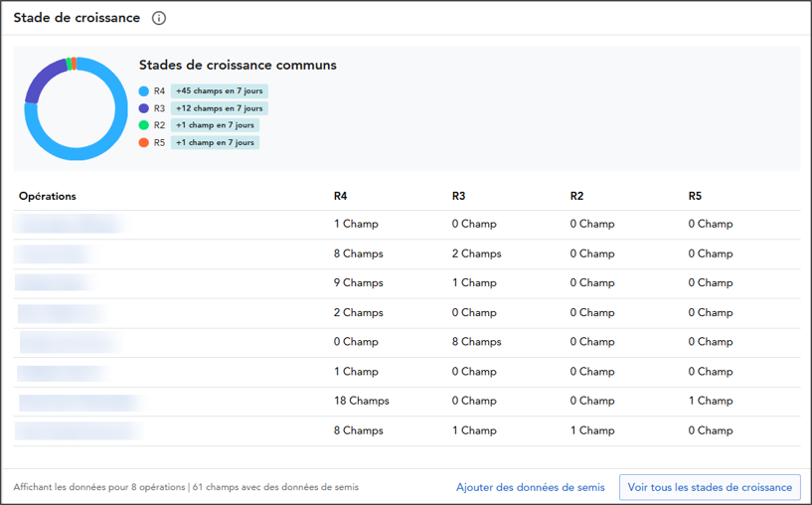Viewport: 812px width, 505px height.
Task: Click the growth stages donut chart
Action: tap(77, 108)
